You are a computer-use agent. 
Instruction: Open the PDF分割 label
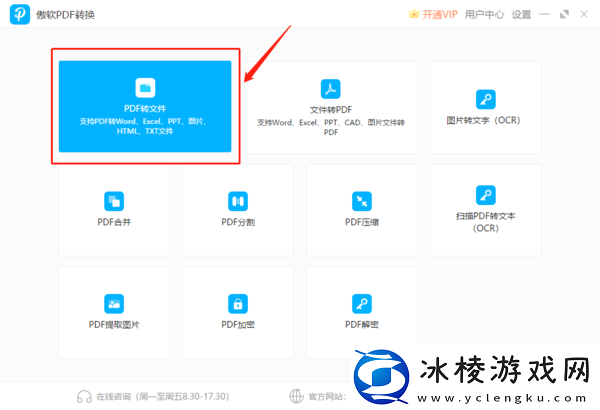point(238,222)
